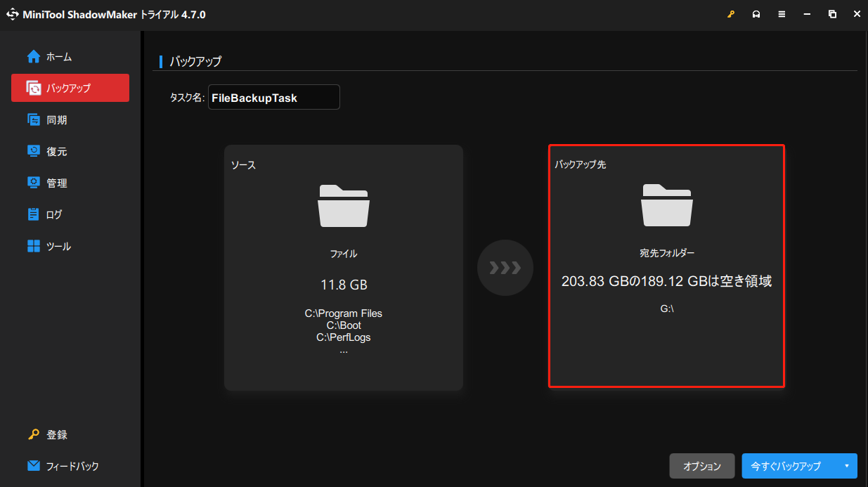Click the オプション button
Image resolution: width=868 pixels, height=487 pixels.
click(x=702, y=466)
